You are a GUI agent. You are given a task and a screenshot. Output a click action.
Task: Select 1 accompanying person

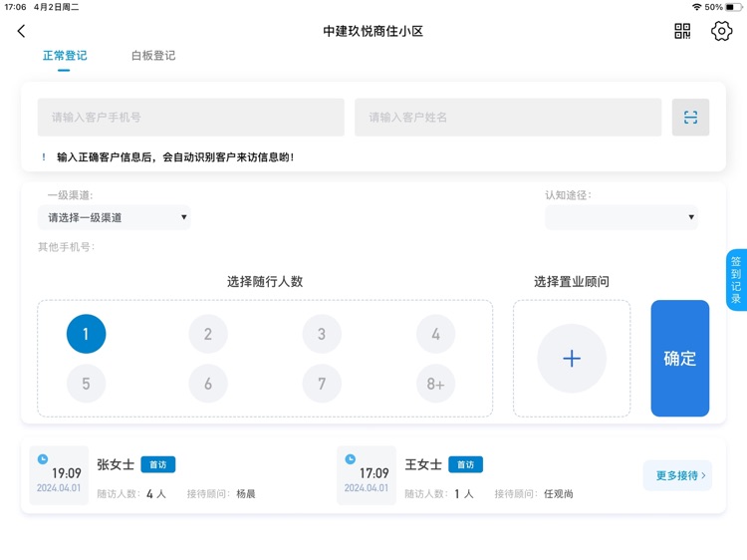coord(86,334)
